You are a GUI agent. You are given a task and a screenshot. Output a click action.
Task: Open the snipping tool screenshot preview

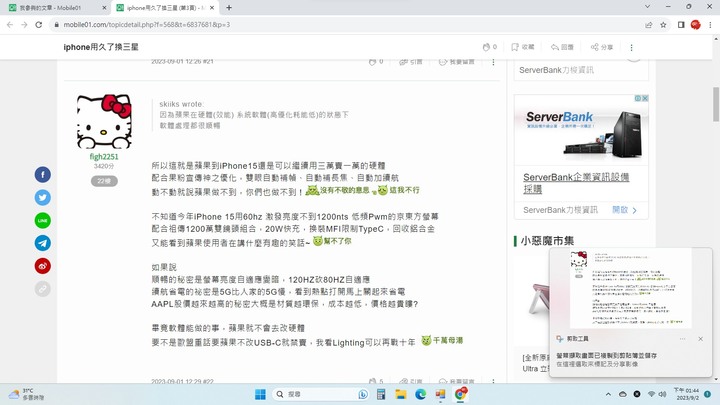coord(630,289)
